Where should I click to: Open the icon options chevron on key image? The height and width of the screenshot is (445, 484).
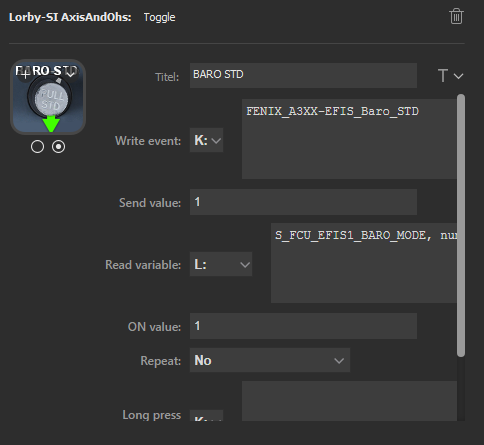pos(70,73)
